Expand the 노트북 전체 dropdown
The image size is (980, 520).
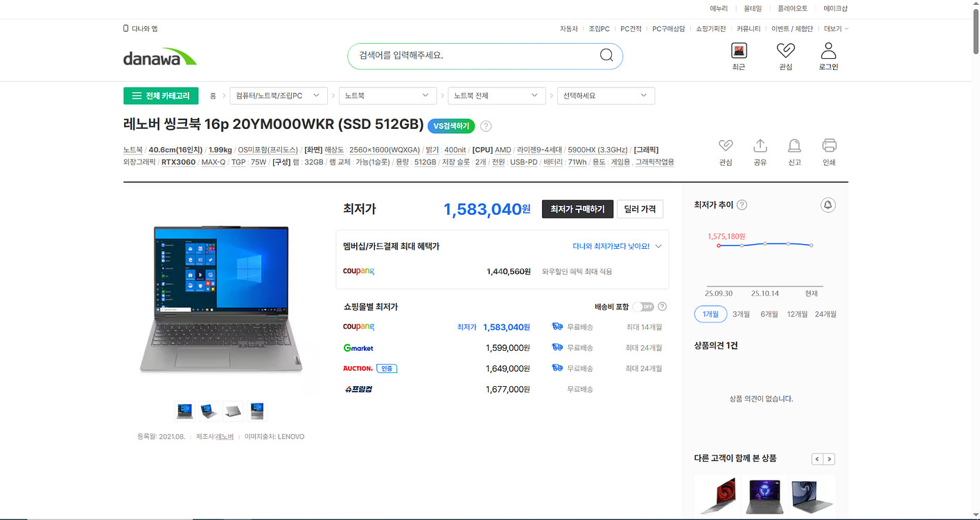pos(496,96)
